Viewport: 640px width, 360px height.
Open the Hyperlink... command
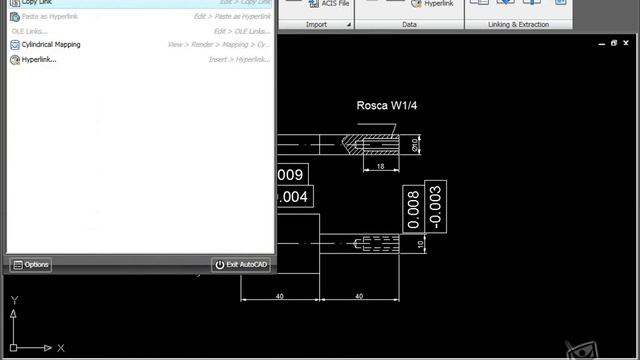[140, 60]
